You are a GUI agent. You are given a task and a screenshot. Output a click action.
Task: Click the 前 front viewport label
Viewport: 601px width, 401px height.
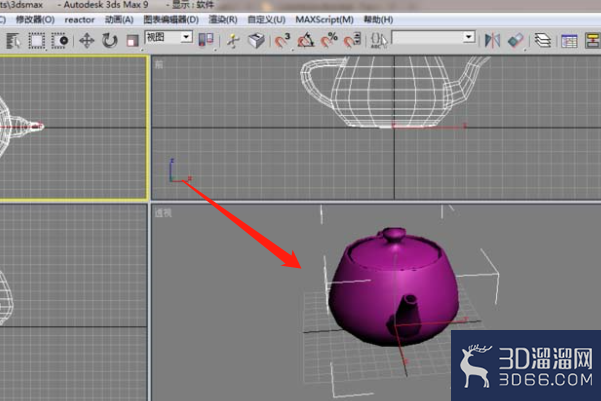[x=159, y=64]
